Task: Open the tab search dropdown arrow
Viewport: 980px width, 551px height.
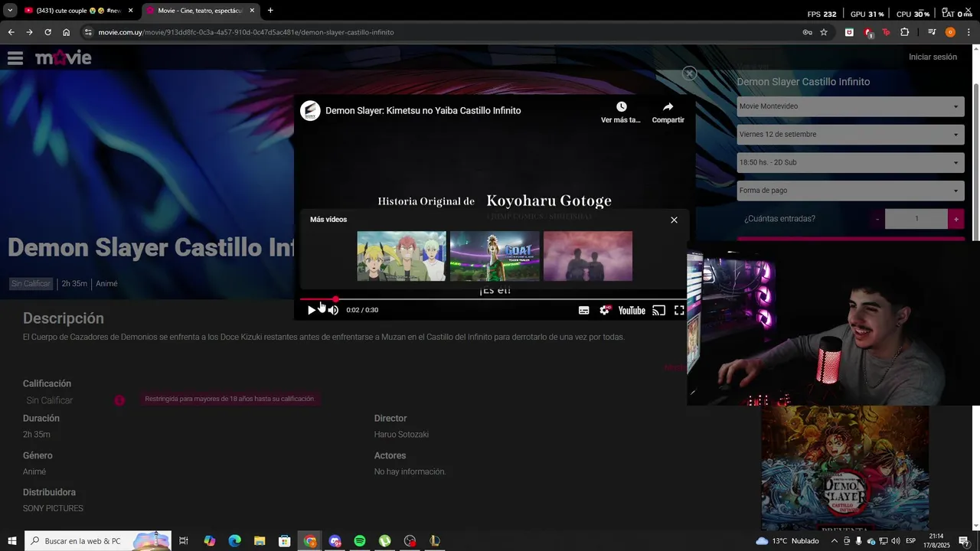Action: (x=9, y=11)
